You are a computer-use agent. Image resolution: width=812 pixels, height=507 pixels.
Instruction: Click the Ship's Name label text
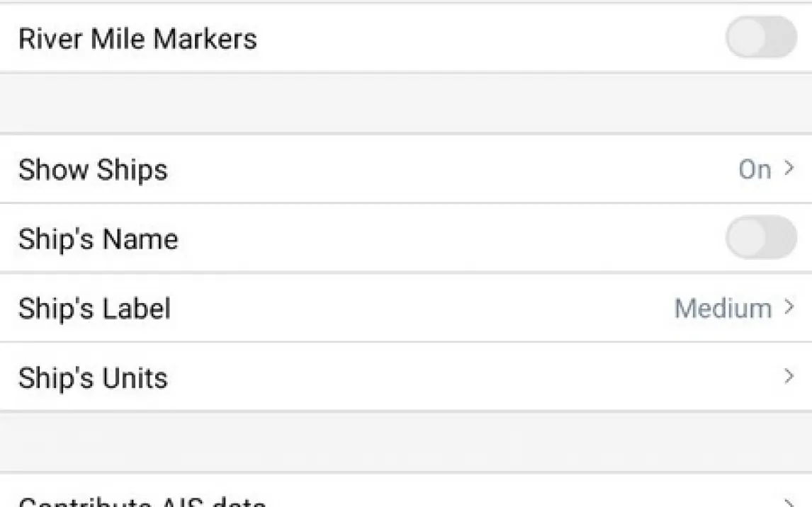click(98, 239)
